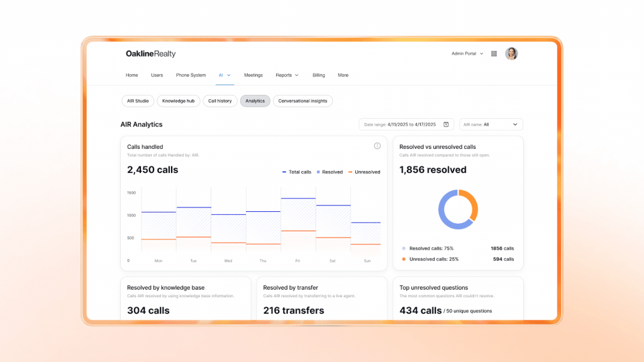Image resolution: width=644 pixels, height=362 pixels.
Task: Open the Conversational insights tab
Action: coord(303,101)
